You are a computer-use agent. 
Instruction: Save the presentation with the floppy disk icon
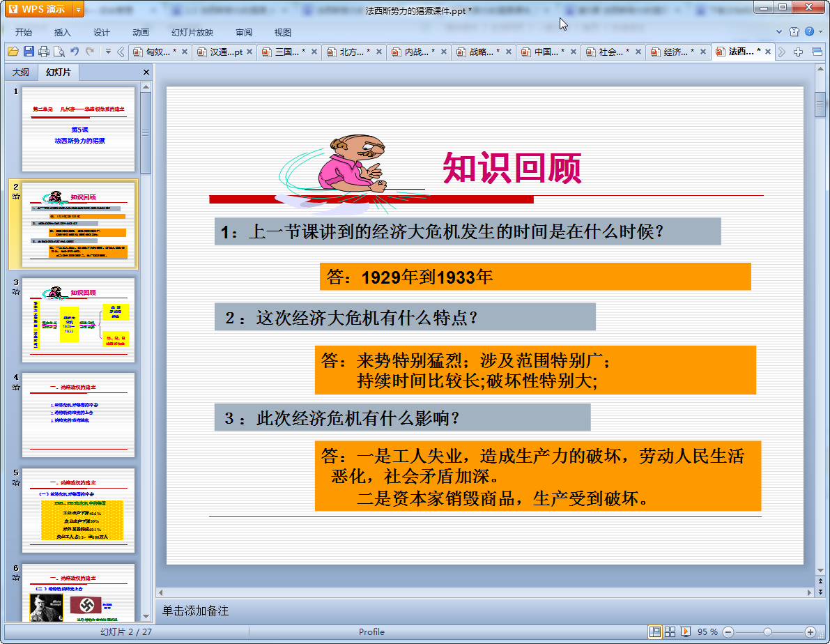click(x=29, y=52)
